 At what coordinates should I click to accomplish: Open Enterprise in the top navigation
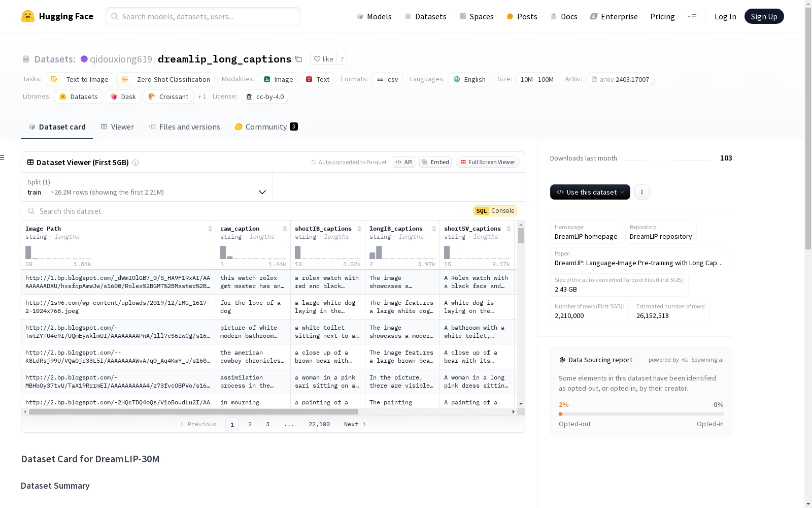pos(614,16)
